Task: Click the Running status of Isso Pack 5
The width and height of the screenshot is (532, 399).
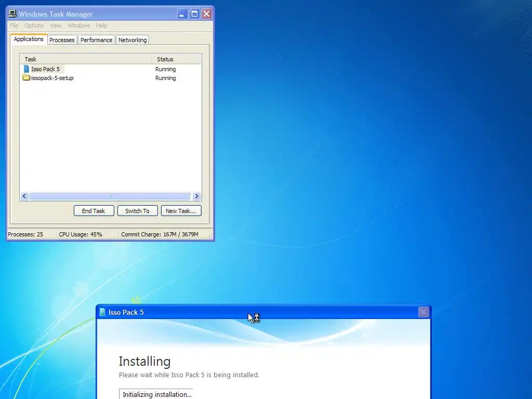Action: [x=166, y=69]
